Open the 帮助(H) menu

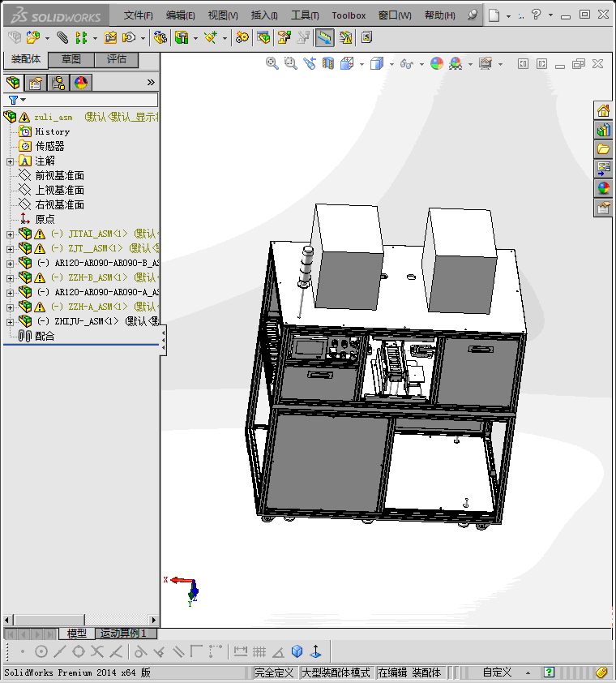(439, 15)
